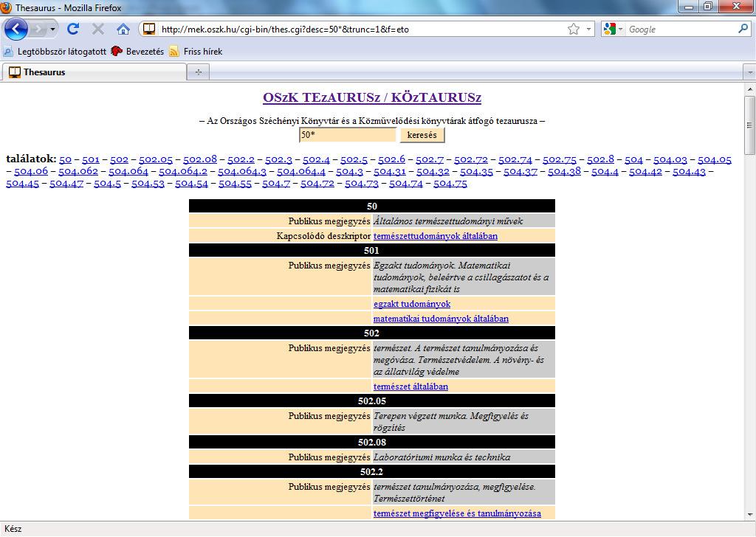Open result link 504.03
756x537 pixels.
pos(670,159)
